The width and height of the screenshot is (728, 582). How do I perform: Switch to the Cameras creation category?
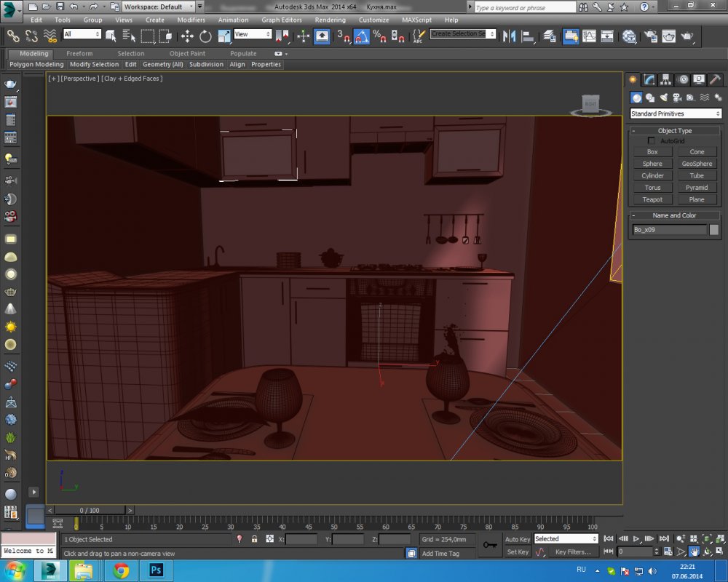(x=676, y=97)
